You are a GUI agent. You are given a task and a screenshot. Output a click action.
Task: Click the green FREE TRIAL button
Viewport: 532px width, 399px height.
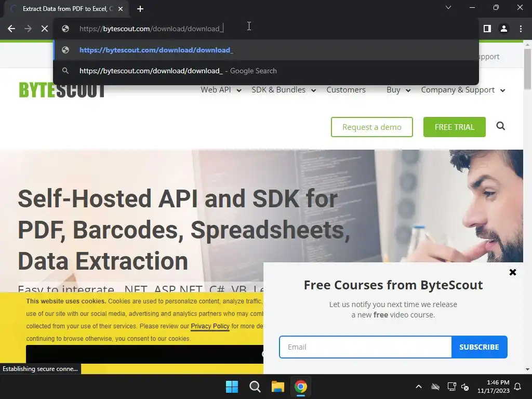[x=454, y=127]
